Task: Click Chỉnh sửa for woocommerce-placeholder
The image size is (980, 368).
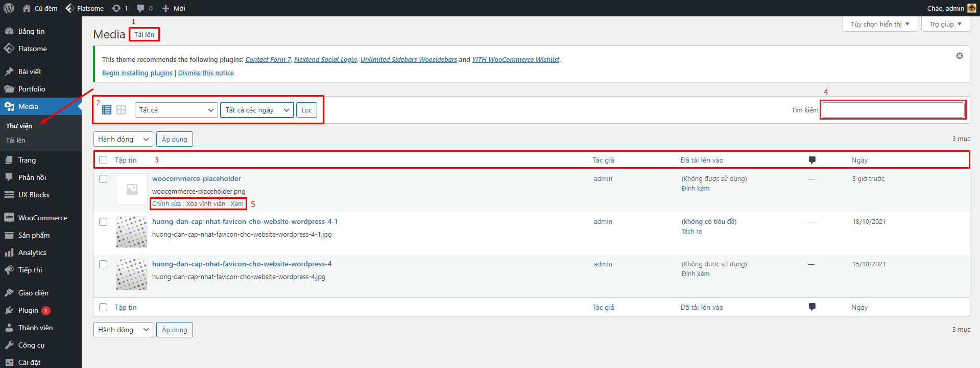Action: click(166, 203)
